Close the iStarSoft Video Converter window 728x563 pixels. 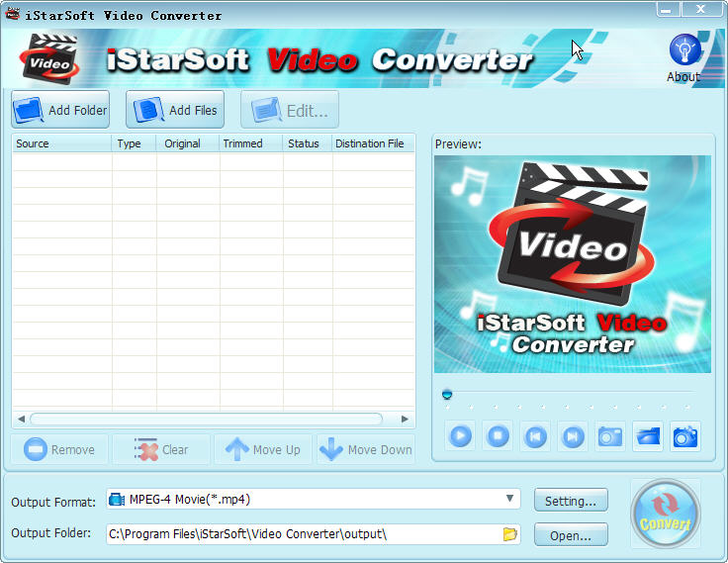(x=701, y=9)
